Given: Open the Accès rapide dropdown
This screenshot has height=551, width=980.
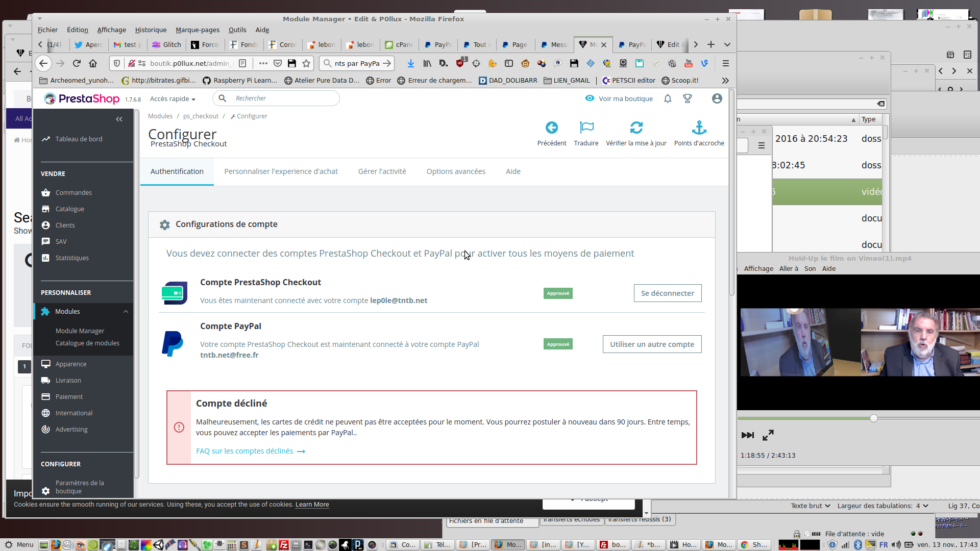Looking at the screenshot, I should (x=173, y=99).
